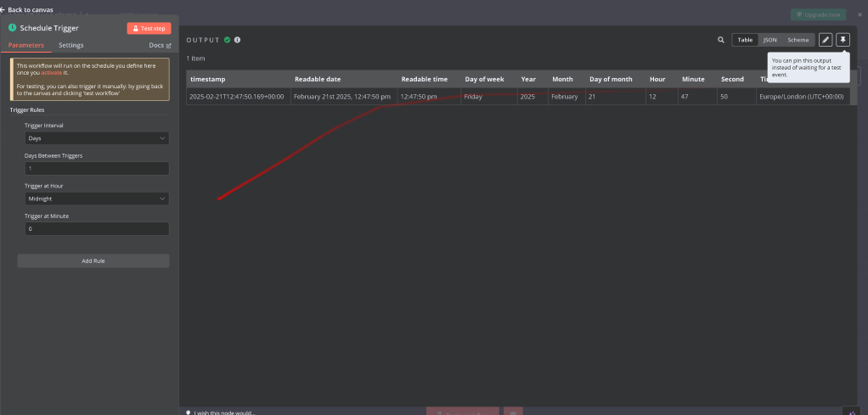
Task: Select the Schema view
Action: coord(798,40)
